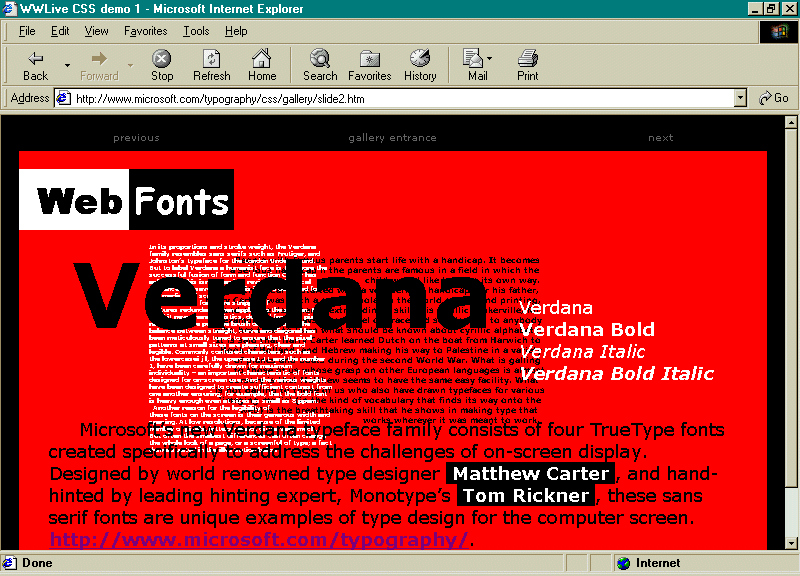Open the Tools menu

click(x=196, y=31)
